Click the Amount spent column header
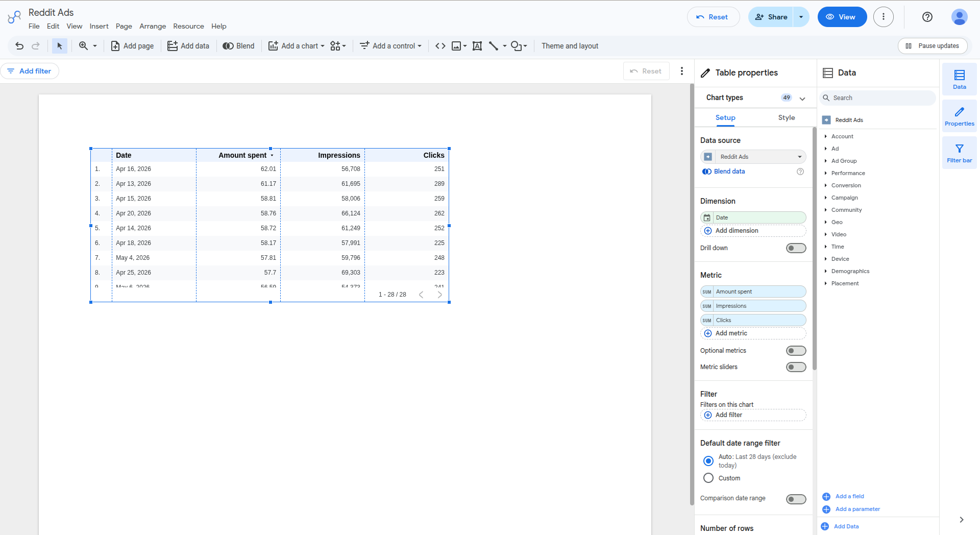 click(x=242, y=155)
